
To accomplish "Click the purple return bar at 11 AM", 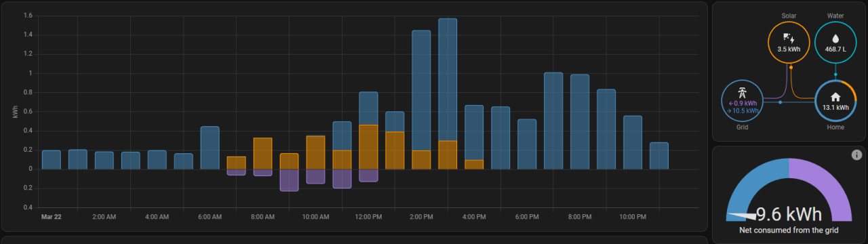I will coord(342,179).
